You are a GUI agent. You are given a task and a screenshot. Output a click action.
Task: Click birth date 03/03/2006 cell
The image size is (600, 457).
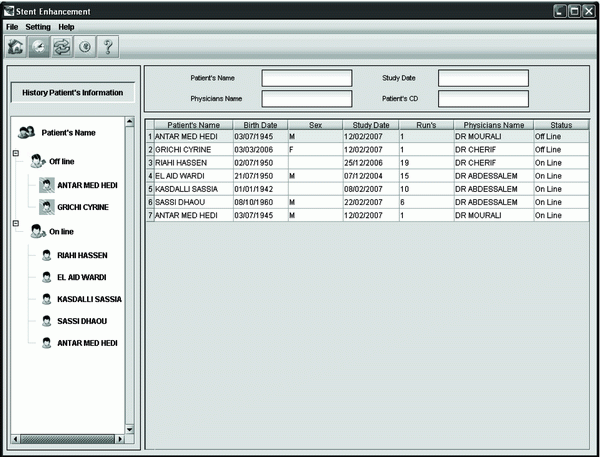click(x=261, y=150)
